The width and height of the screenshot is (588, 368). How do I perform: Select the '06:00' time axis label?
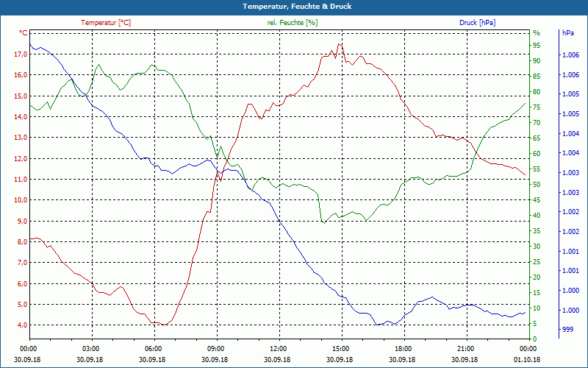[154, 348]
